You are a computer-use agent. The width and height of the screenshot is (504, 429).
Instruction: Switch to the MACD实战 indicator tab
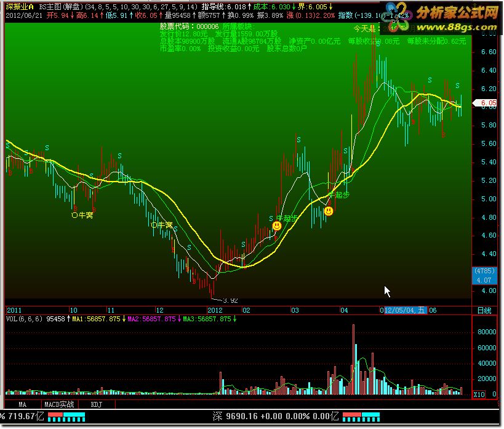click(x=59, y=404)
